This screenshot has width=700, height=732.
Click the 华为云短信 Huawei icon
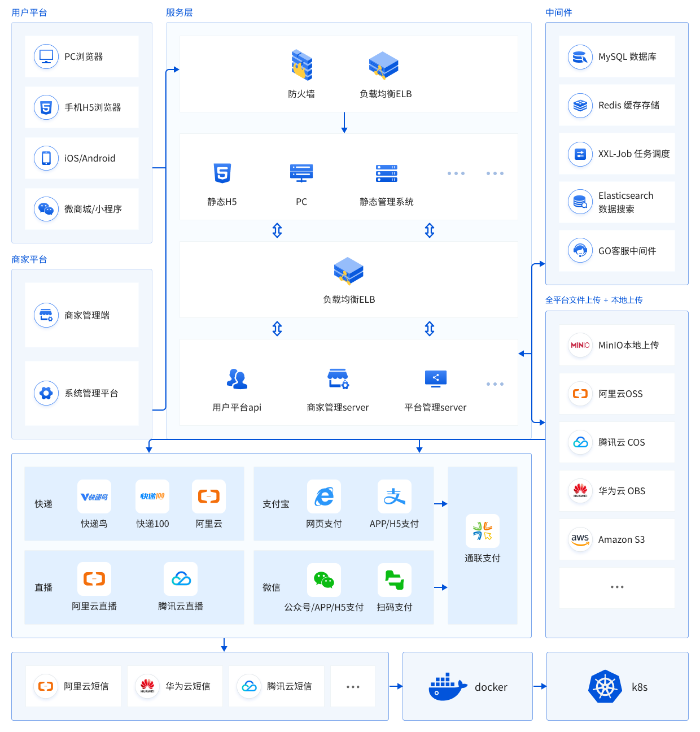pos(147,686)
